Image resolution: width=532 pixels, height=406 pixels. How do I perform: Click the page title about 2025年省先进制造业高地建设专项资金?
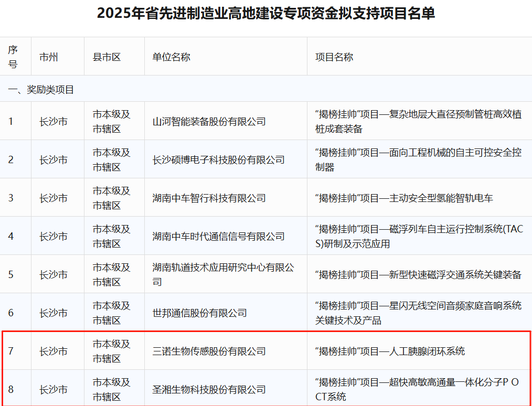(x=266, y=14)
